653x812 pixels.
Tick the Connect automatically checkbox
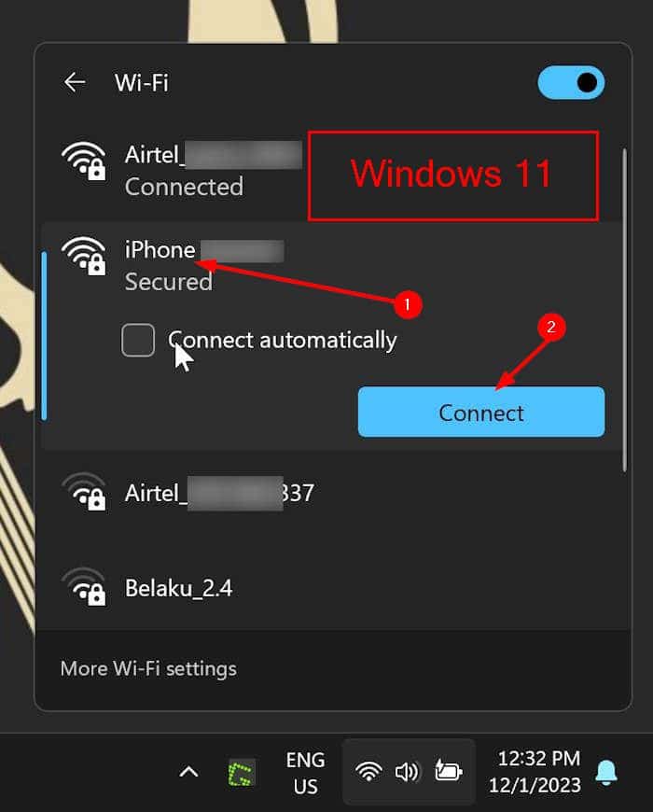click(x=138, y=341)
